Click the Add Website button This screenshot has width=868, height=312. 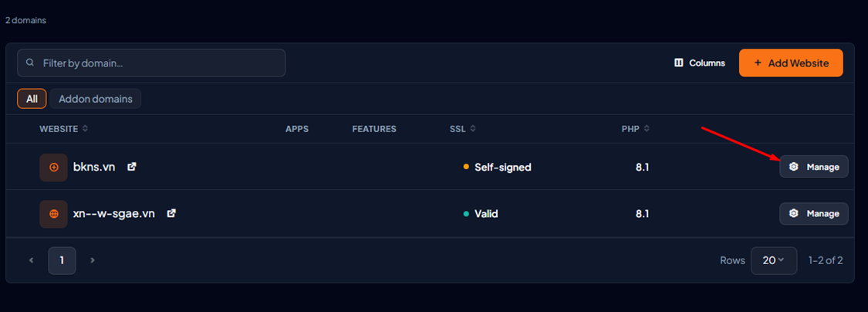tap(791, 63)
